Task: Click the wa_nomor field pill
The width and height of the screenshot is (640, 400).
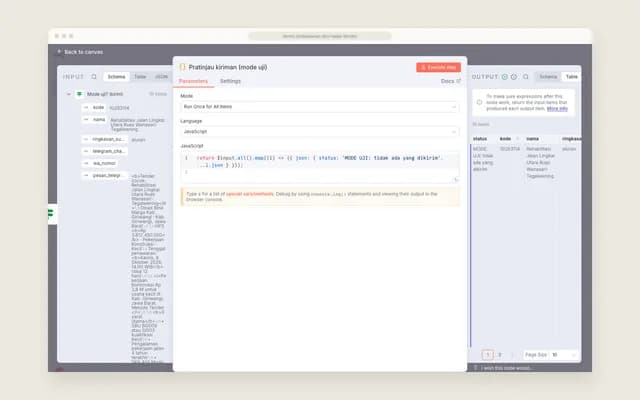Action: [100, 163]
